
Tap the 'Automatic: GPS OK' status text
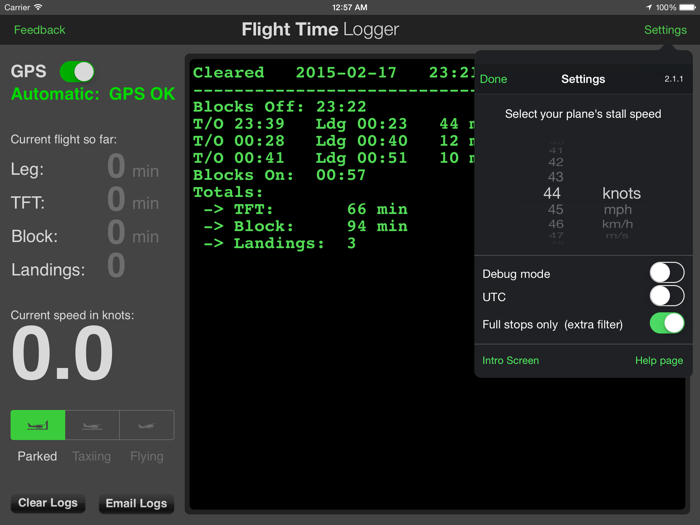[93, 94]
